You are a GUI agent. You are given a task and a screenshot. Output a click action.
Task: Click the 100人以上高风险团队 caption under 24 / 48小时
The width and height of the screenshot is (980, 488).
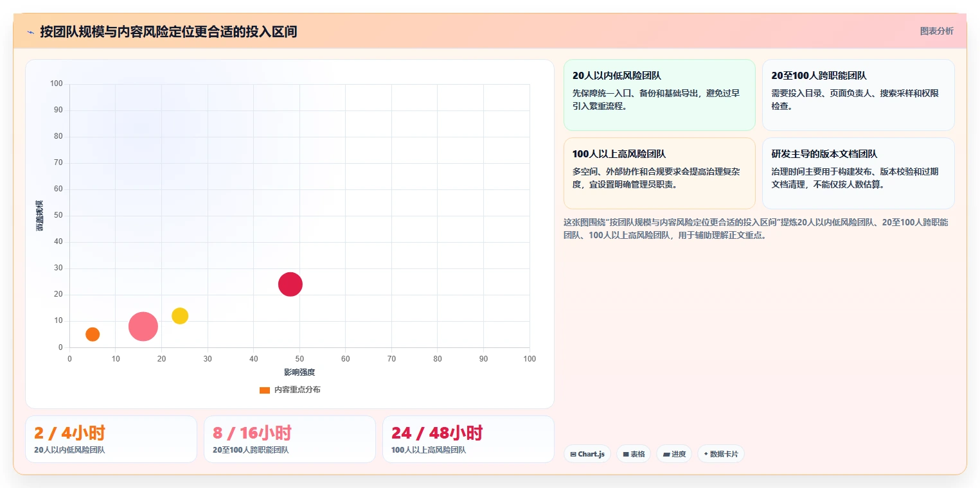[429, 450]
